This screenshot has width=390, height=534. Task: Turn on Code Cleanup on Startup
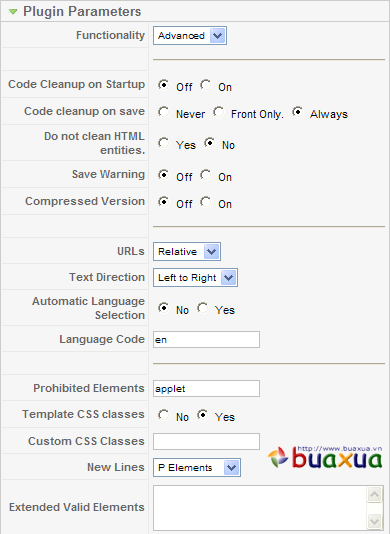(205, 85)
